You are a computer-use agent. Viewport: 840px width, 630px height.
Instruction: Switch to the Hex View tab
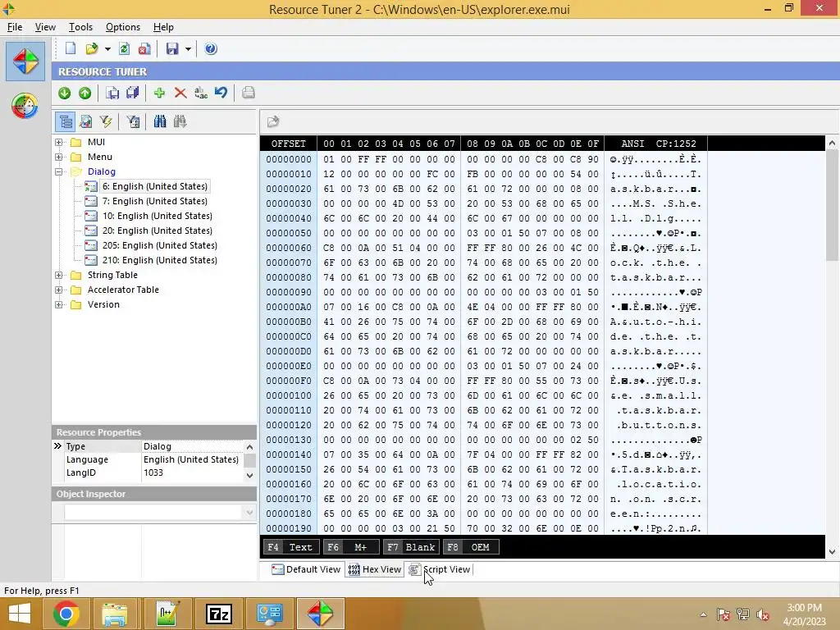click(x=374, y=569)
